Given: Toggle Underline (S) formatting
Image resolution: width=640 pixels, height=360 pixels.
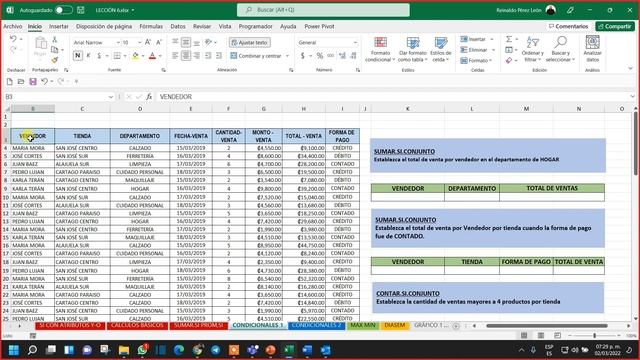Looking at the screenshot, I should point(99,56).
